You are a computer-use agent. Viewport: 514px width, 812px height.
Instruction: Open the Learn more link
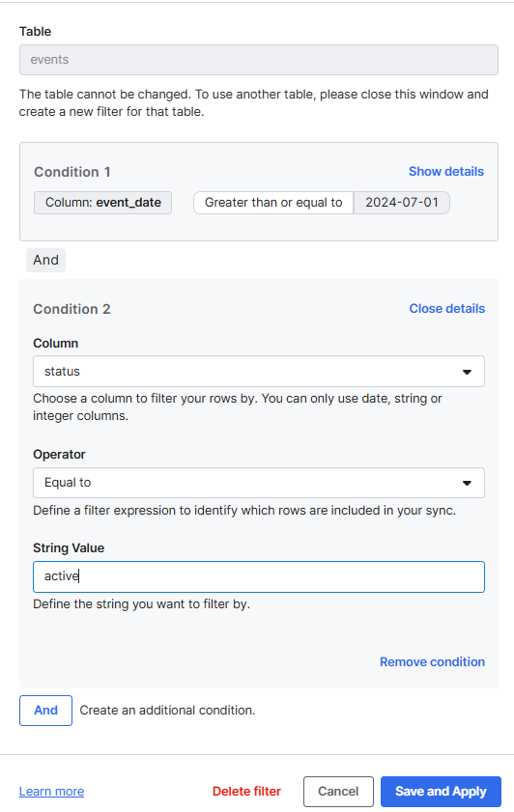[x=51, y=792]
